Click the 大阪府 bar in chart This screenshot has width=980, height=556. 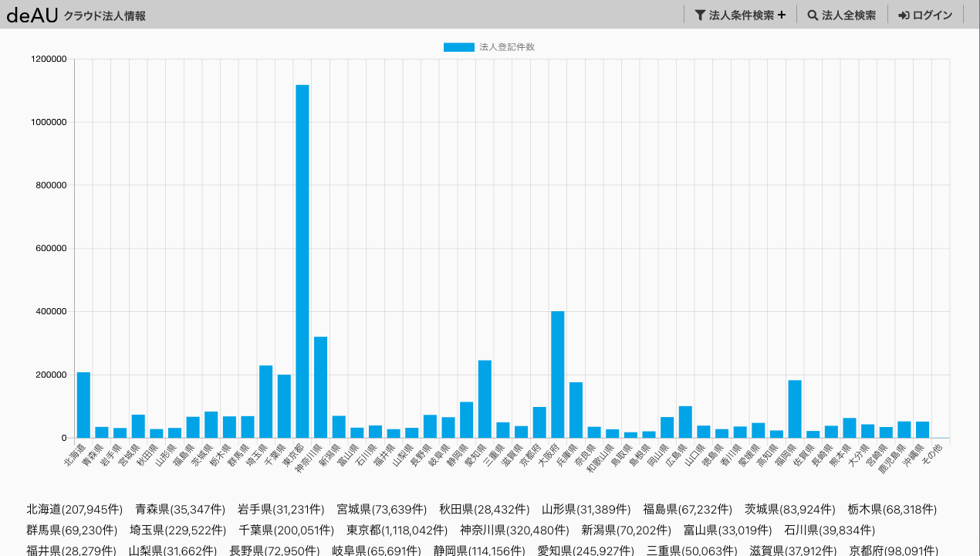pos(558,375)
